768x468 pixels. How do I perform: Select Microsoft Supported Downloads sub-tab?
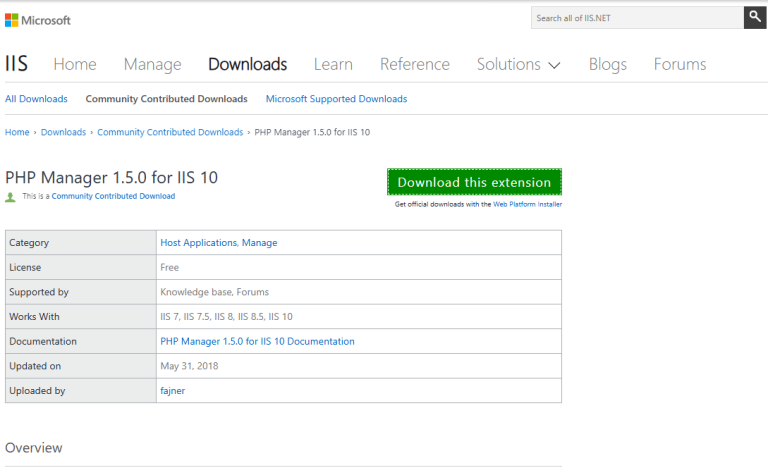336,99
